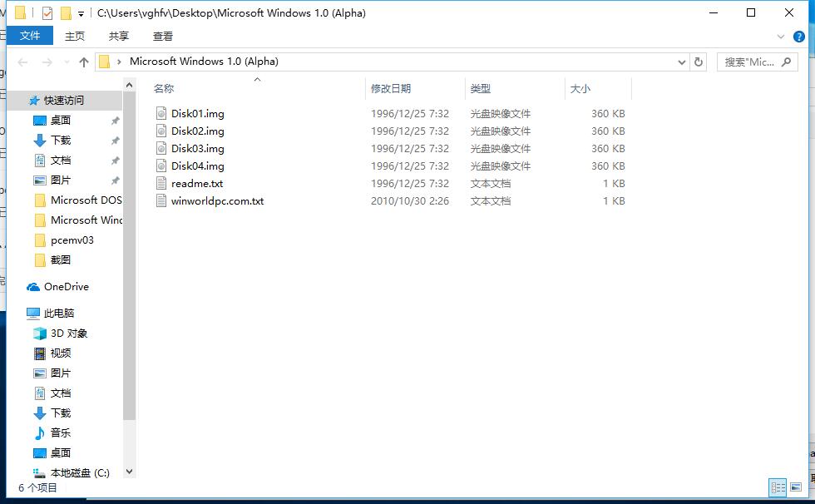Image resolution: width=815 pixels, height=504 pixels.
Task: Click the address bar path chevron
Action: click(x=119, y=62)
